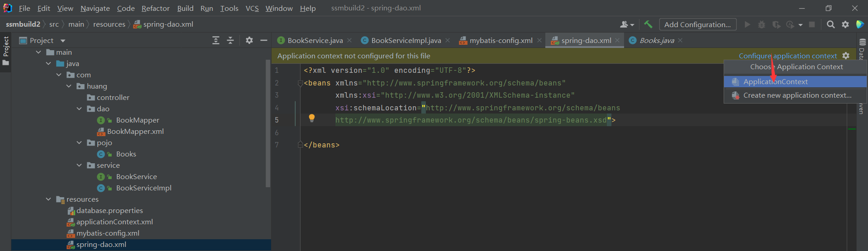Image resolution: width=868 pixels, height=251 pixels.
Task: Click Configure application context link
Action: point(788,56)
